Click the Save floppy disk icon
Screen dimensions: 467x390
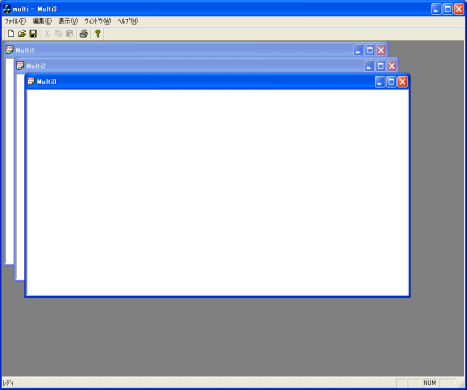point(33,34)
